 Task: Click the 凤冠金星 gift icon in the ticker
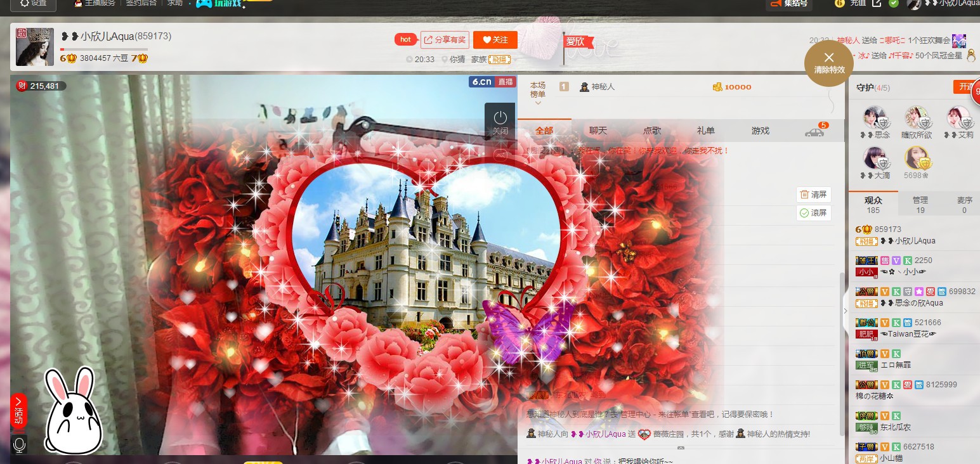point(970,56)
